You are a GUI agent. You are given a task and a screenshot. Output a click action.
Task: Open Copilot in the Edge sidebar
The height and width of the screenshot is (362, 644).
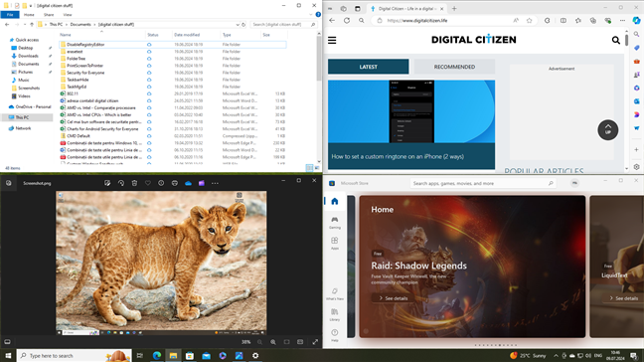(636, 21)
